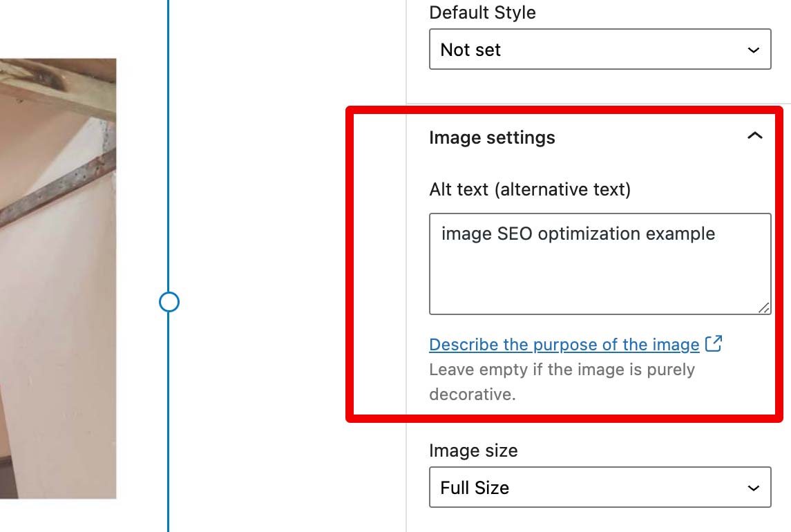Open the Default Style dropdown

pos(600,50)
